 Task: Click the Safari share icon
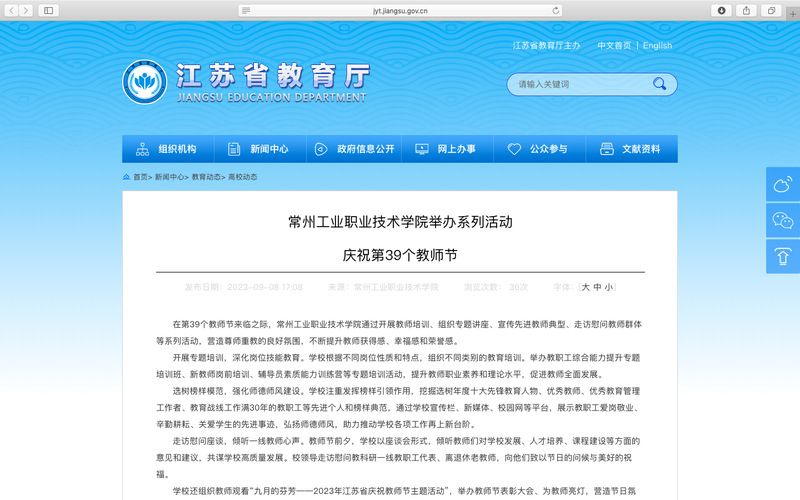pyautogui.click(x=746, y=10)
